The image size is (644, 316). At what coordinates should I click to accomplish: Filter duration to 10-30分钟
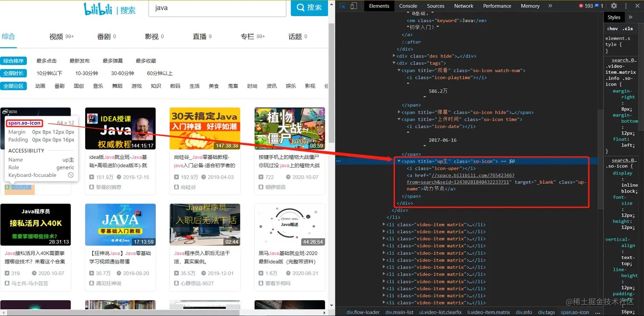[x=87, y=73]
